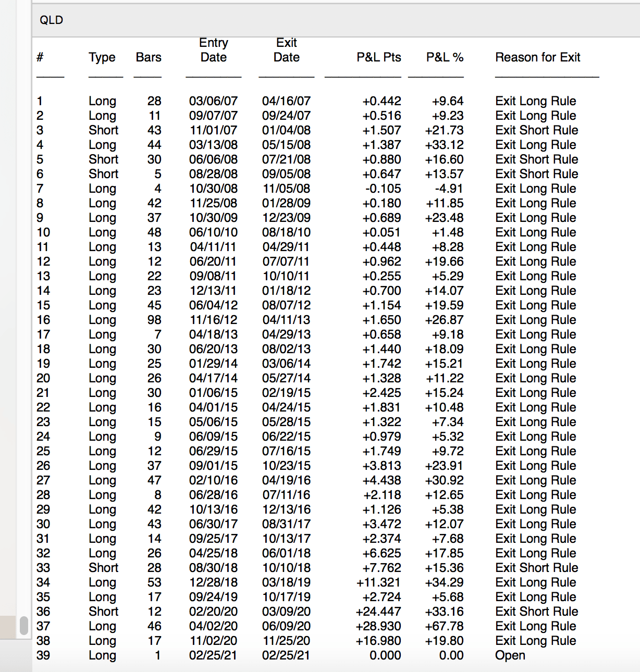Click P&L percent +14.07

(x=444, y=291)
